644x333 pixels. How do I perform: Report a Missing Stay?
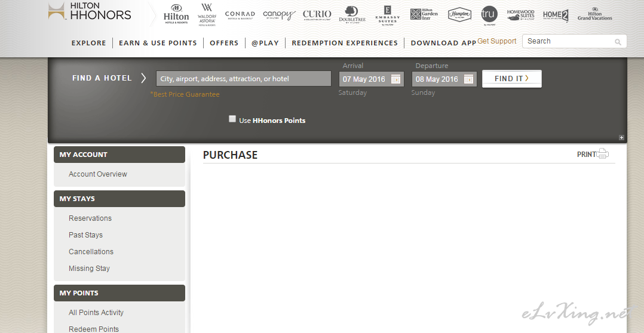pos(89,269)
